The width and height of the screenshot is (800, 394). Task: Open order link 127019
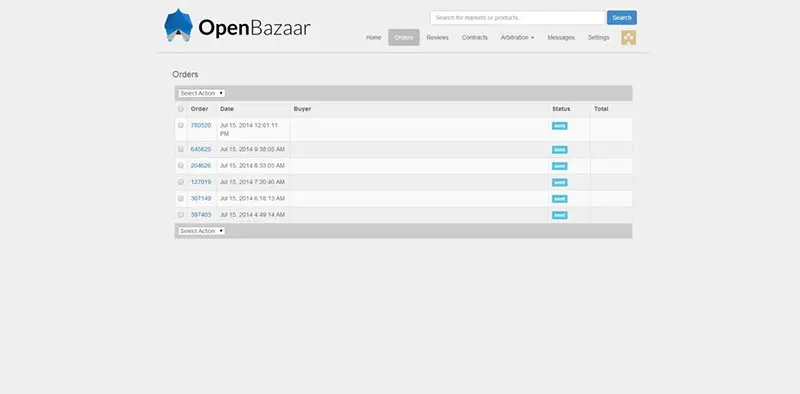pyautogui.click(x=201, y=182)
